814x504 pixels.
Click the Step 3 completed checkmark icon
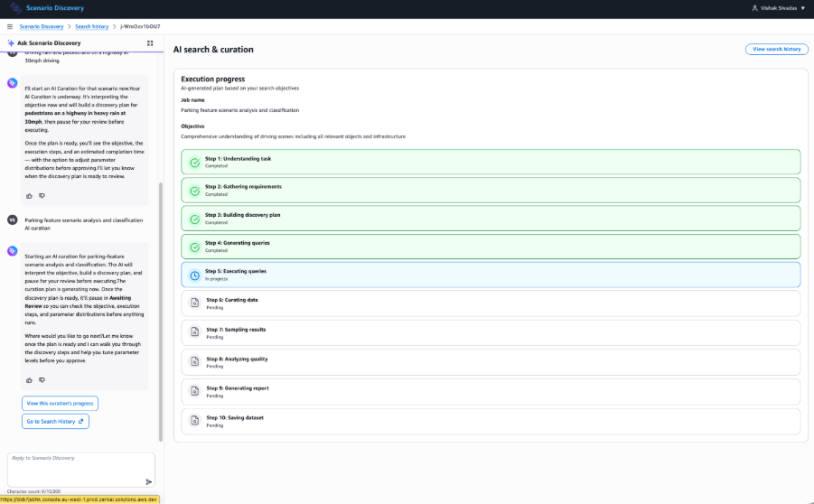click(x=194, y=219)
